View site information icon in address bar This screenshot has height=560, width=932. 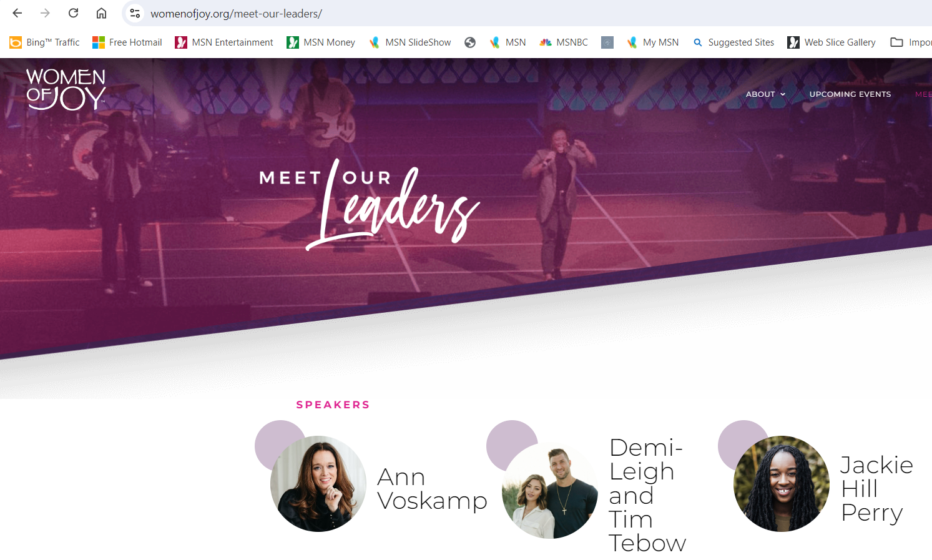click(x=135, y=13)
